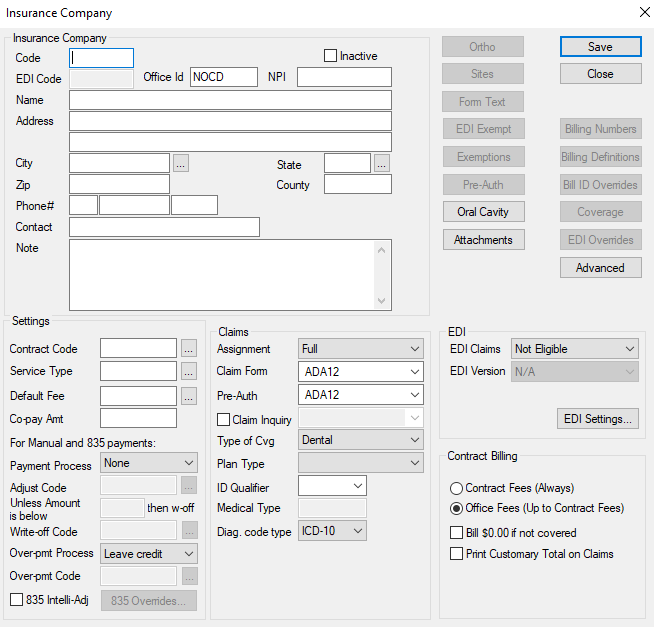
Task: Tick Bill $0.00 if not covered
Action: (x=457, y=533)
